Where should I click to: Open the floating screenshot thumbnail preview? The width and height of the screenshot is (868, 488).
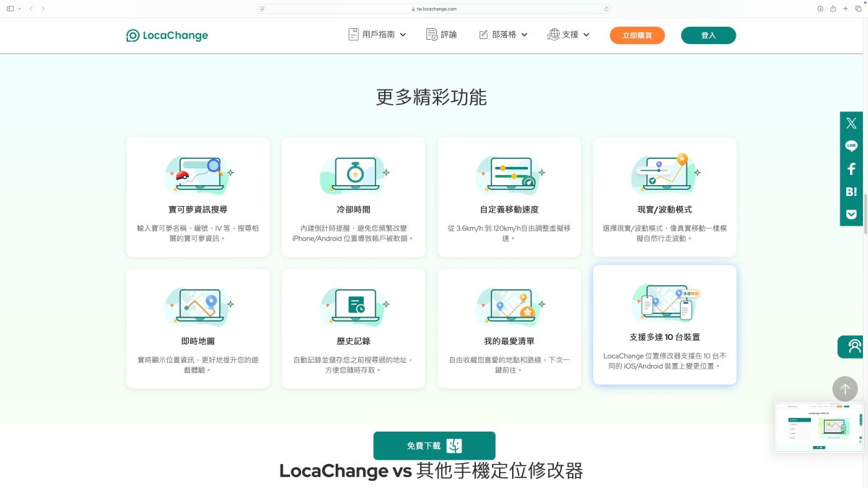coord(820,427)
